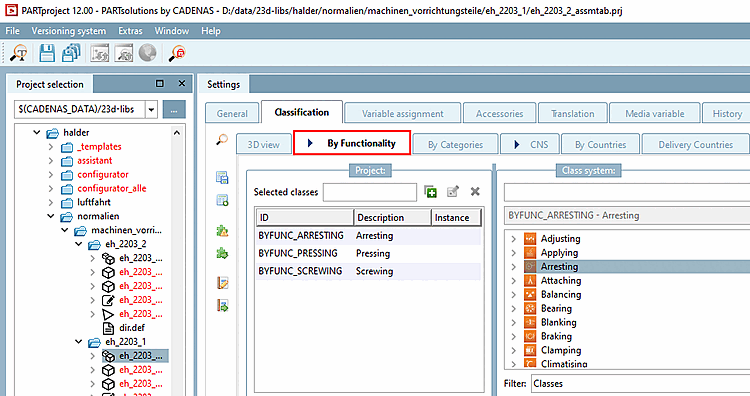Image resolution: width=750 pixels, height=396 pixels.
Task: Click the add class green plus icon
Action: [x=430, y=192]
